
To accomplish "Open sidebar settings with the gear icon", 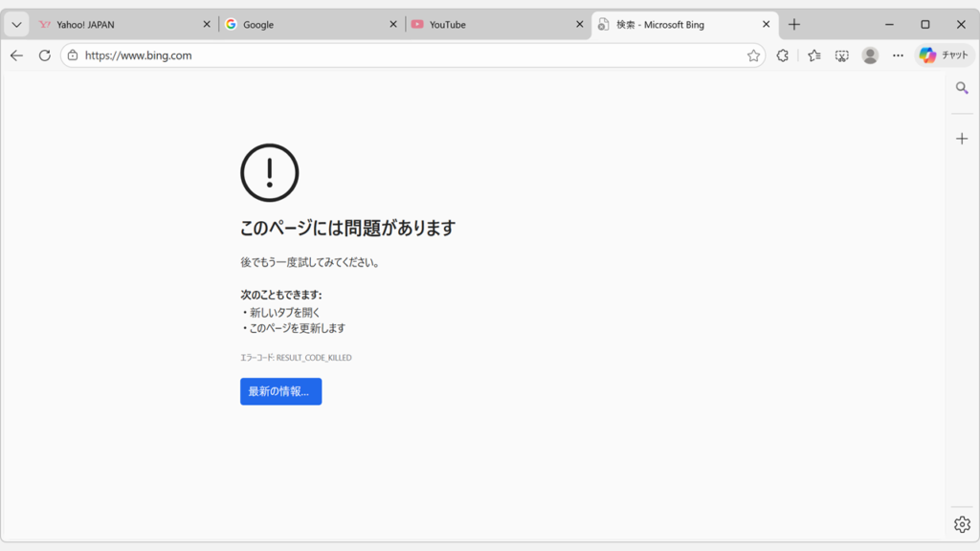I will 962,523.
